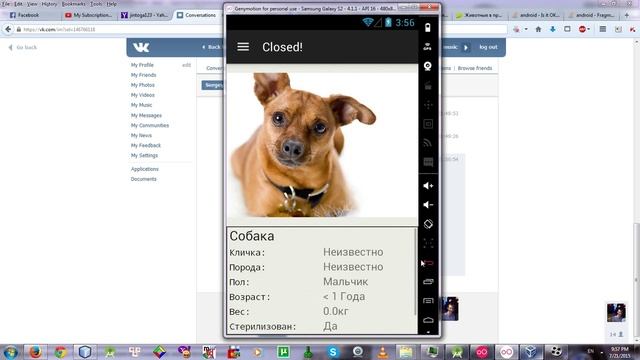This screenshot has height=360, width=640.
Task: Click the browser back arrow button
Action: click(x=8, y=29)
